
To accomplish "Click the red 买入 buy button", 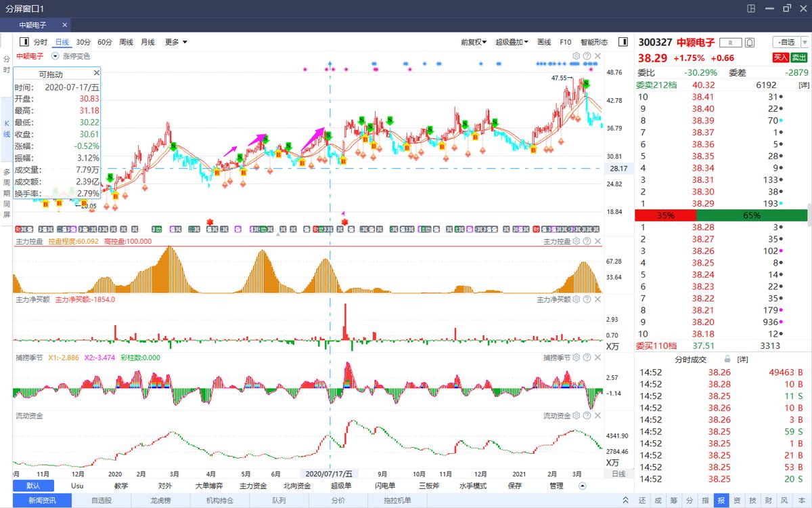I will pos(780,58).
